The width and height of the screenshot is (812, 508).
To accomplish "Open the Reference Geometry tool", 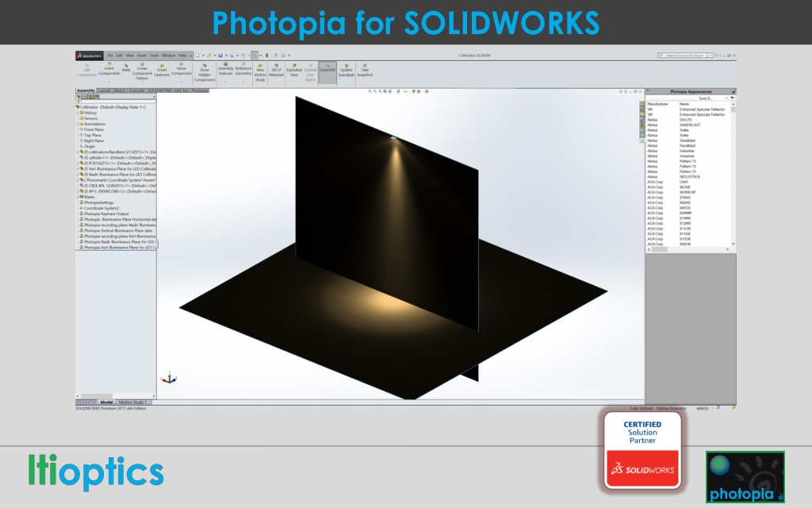I will [243, 70].
